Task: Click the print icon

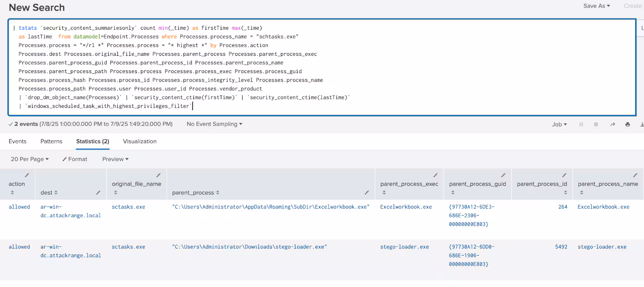Action: click(627, 125)
